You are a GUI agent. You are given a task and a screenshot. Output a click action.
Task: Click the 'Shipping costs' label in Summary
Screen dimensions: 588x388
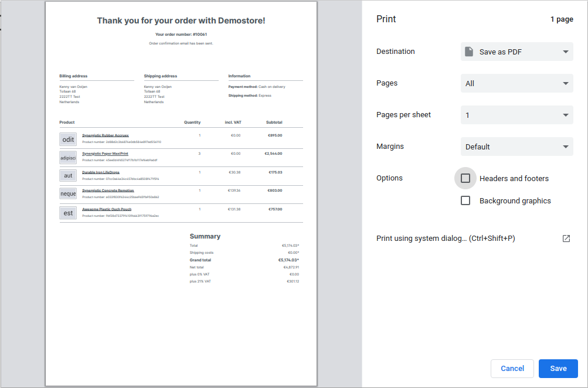pyautogui.click(x=202, y=253)
